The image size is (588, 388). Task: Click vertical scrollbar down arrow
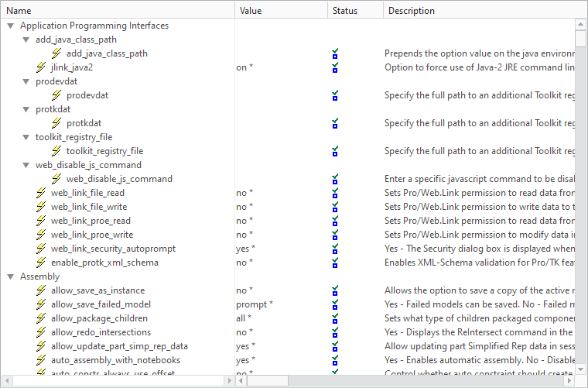[x=580, y=369]
